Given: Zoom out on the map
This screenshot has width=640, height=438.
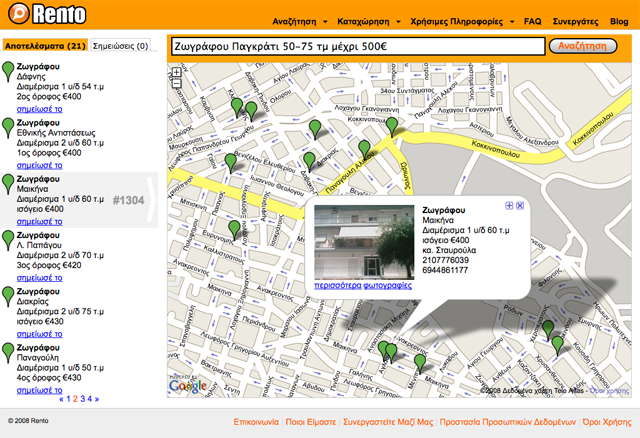Looking at the screenshot, I should (176, 83).
